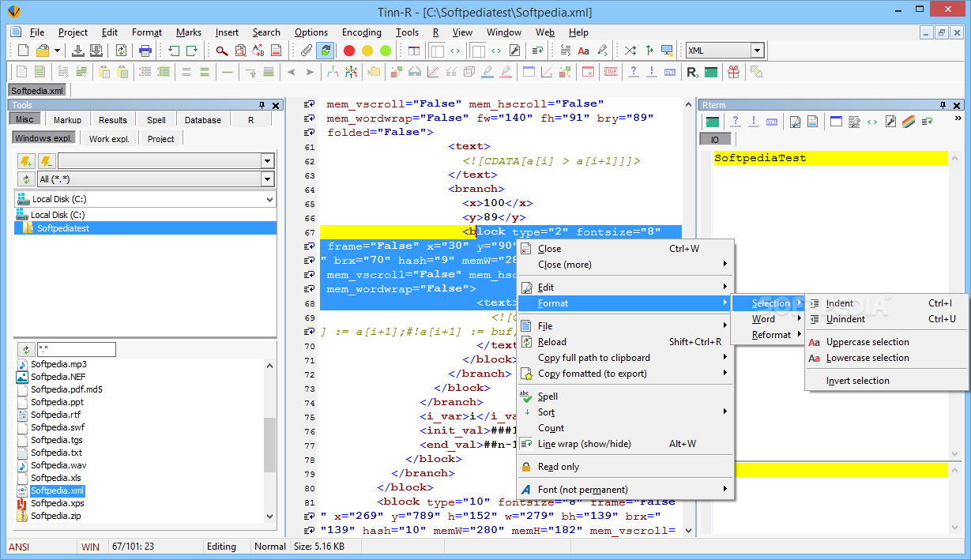The height and width of the screenshot is (560, 971).
Task: Click the editor vertical scrollbar down arrow
Action: coord(688,532)
